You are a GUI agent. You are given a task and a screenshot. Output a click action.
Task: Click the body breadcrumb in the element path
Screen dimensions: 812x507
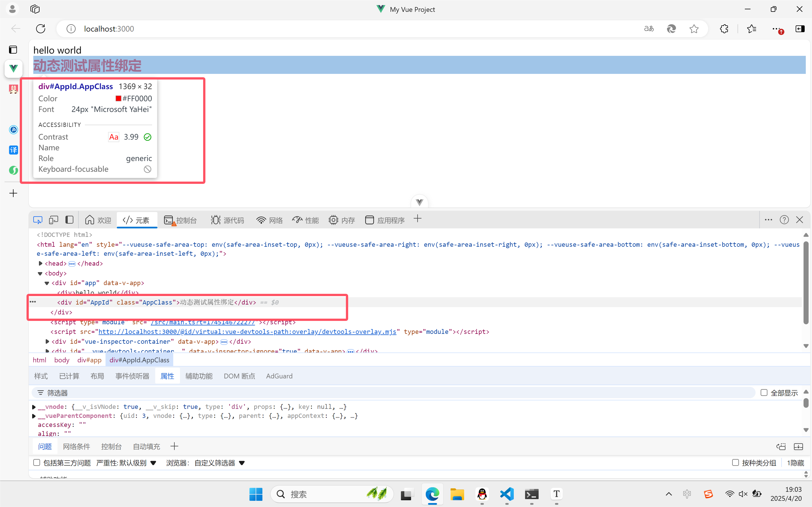click(x=62, y=360)
